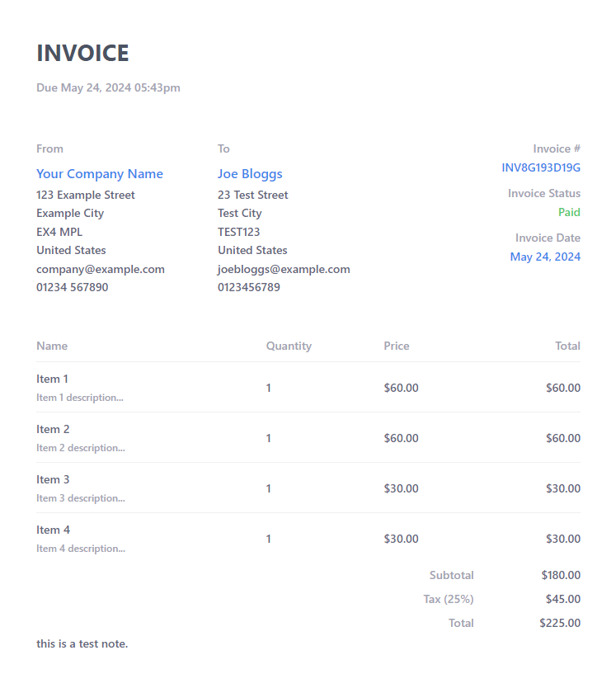The image size is (616, 688).
Task: Click the Your Company Name link
Action: [x=100, y=174]
